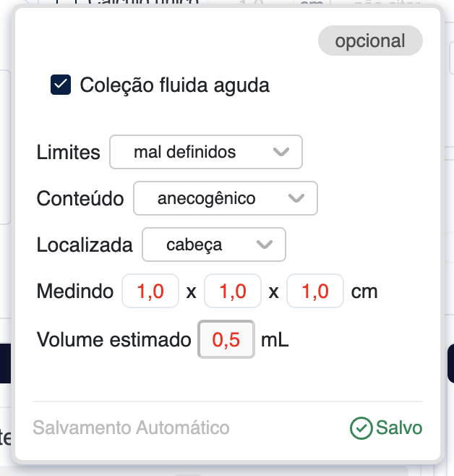Screen dimensions: 454x476
Task: Open the Limites dropdown
Action: 205,152
